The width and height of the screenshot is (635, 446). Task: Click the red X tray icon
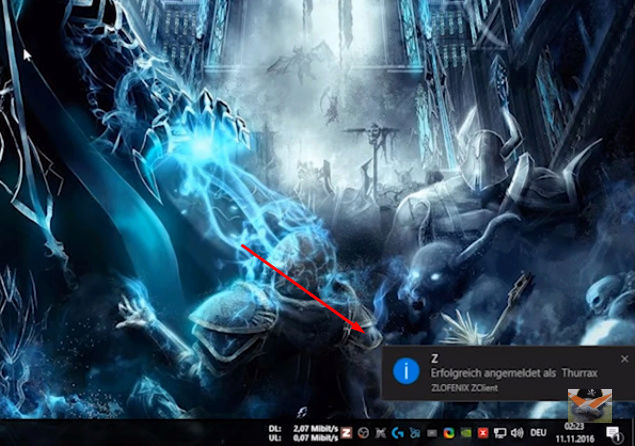tap(483, 433)
